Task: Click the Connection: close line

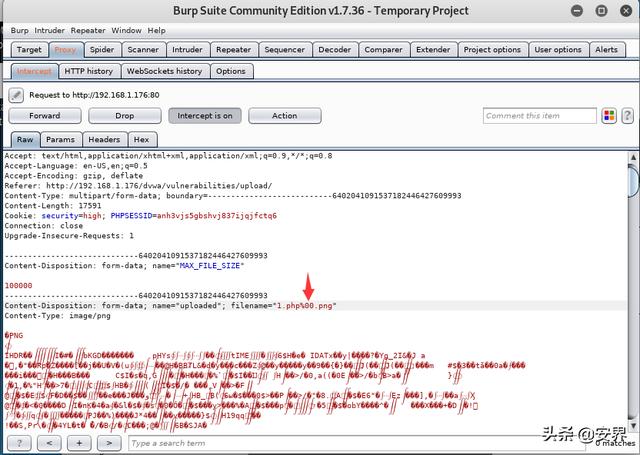Action: [44, 226]
